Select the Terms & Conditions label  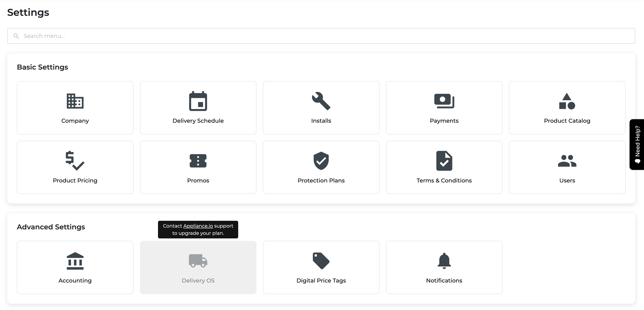click(x=444, y=180)
